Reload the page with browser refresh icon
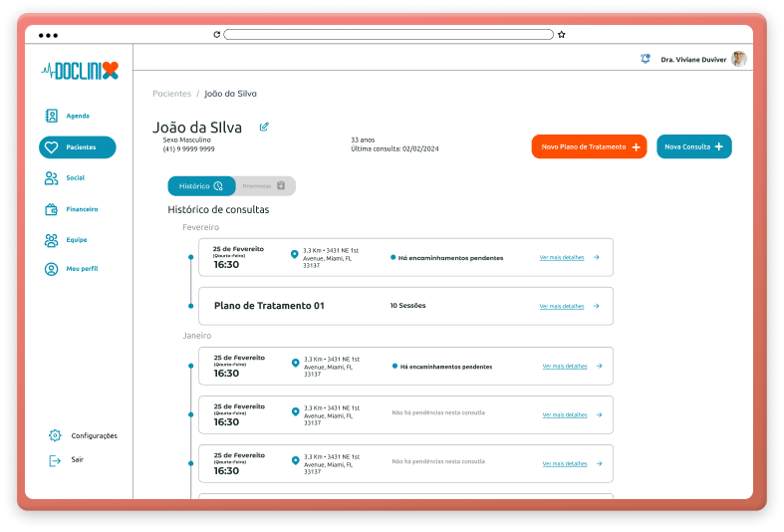Image resolution: width=784 pixels, height=532 pixels. pyautogui.click(x=217, y=34)
